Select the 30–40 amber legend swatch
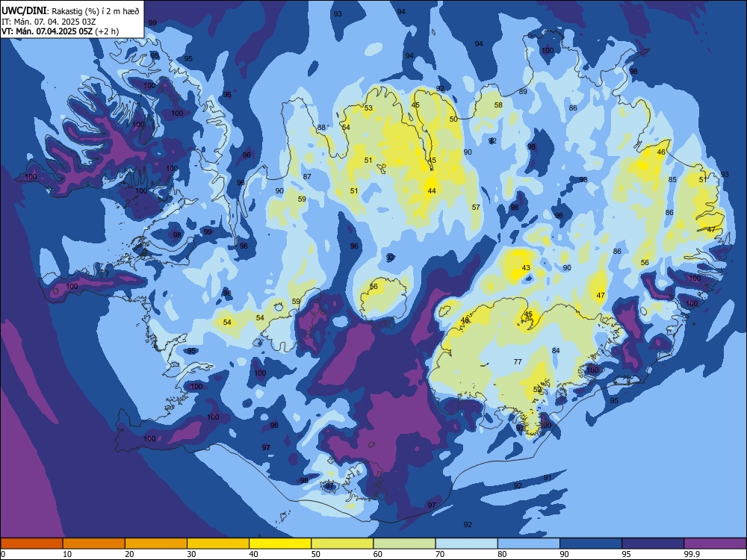Screen dimensions: 747x560 [x=218, y=544]
